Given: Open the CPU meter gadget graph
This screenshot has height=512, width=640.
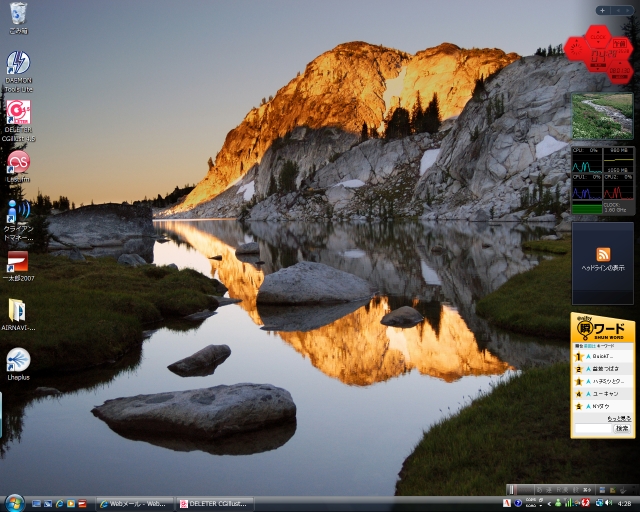Looking at the screenshot, I should click(602, 180).
